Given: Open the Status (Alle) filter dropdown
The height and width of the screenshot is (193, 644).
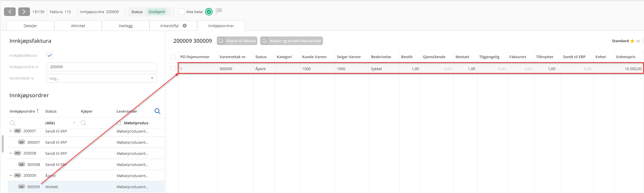Looking at the screenshot, I should coord(74,123).
